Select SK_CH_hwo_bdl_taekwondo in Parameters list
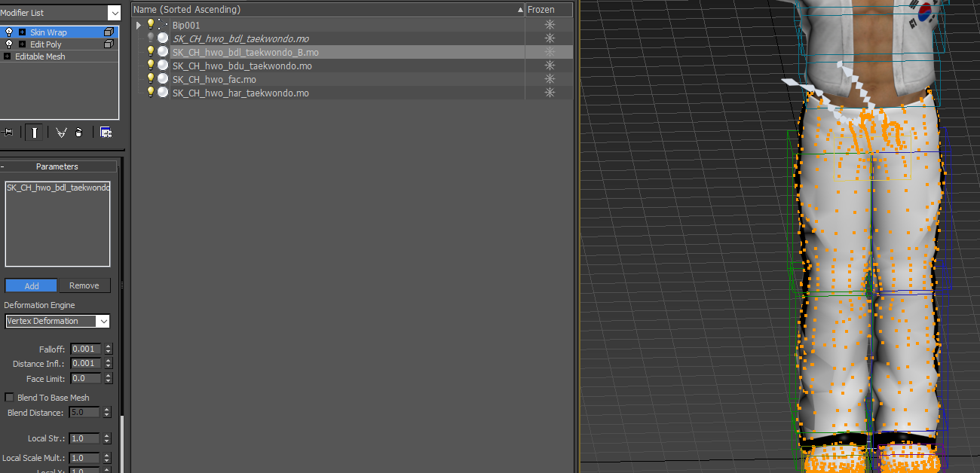 57,188
